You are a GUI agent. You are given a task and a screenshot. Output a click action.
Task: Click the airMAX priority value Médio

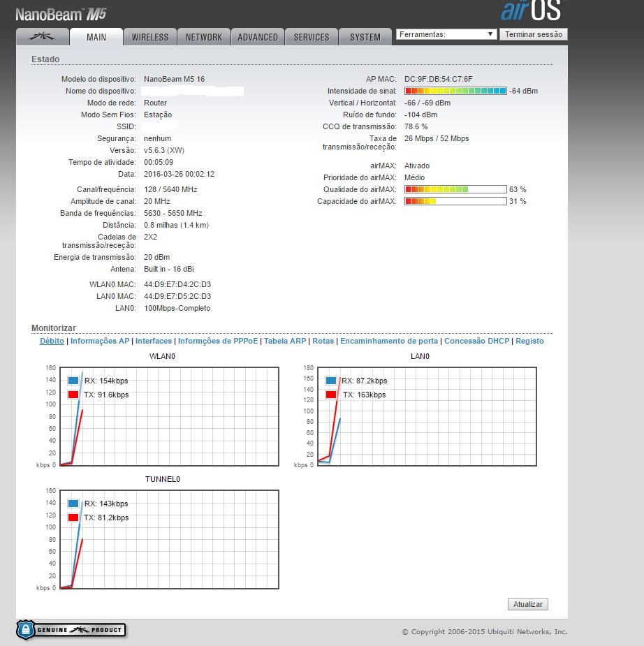pyautogui.click(x=414, y=177)
